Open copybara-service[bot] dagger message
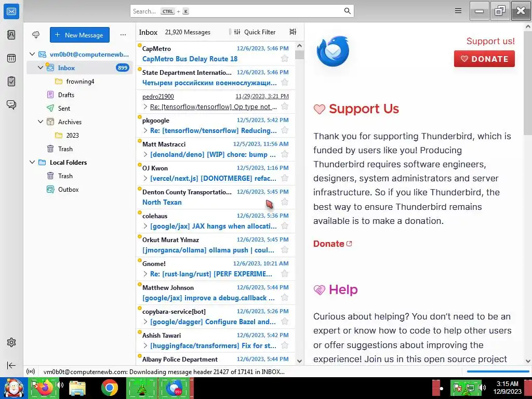This screenshot has height=399, width=532. (216, 316)
